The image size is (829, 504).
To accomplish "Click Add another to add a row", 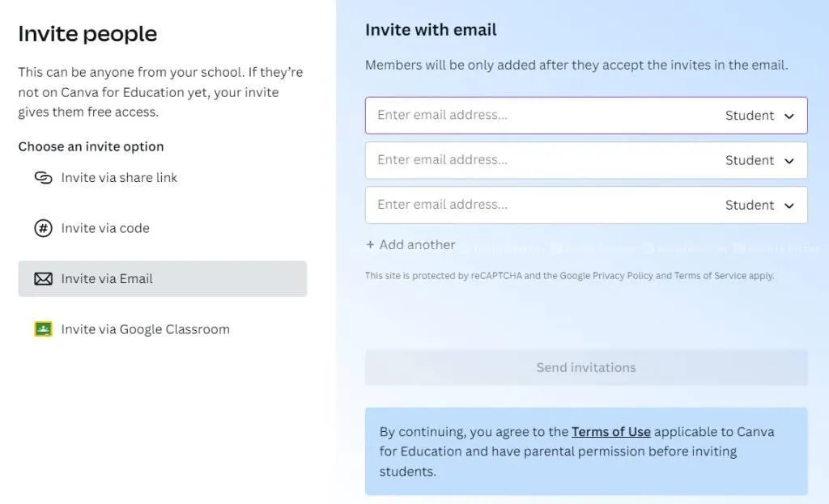I will [x=417, y=245].
